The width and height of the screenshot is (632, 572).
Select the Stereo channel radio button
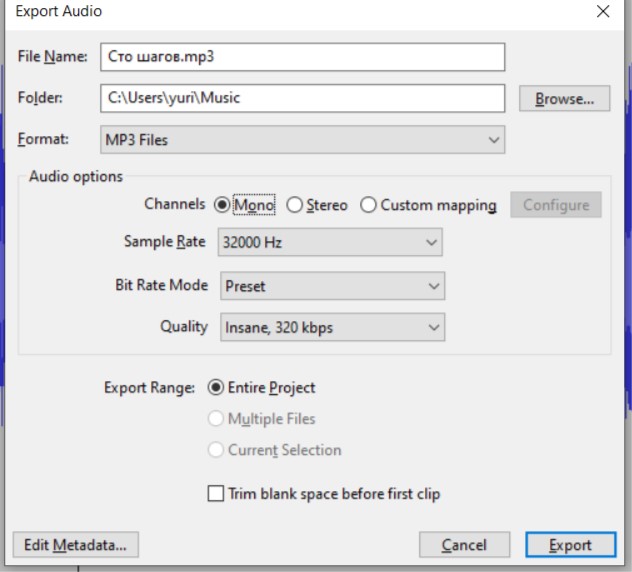coord(294,205)
